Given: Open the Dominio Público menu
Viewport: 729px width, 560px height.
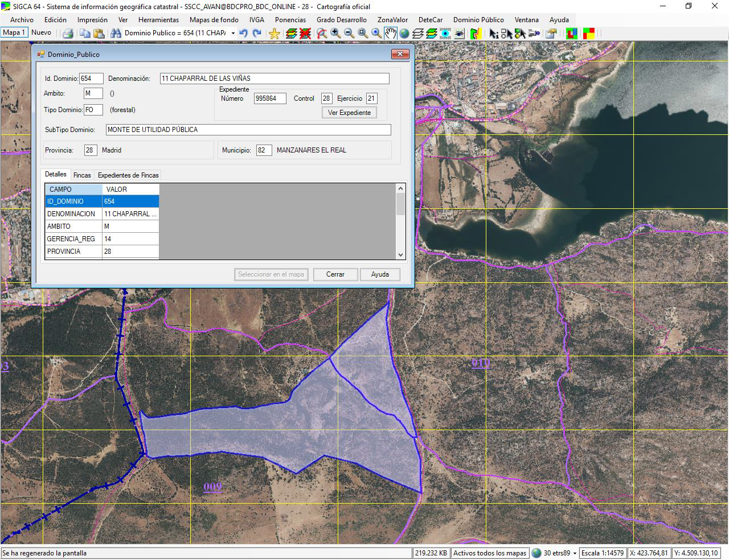Looking at the screenshot, I should 478,19.
